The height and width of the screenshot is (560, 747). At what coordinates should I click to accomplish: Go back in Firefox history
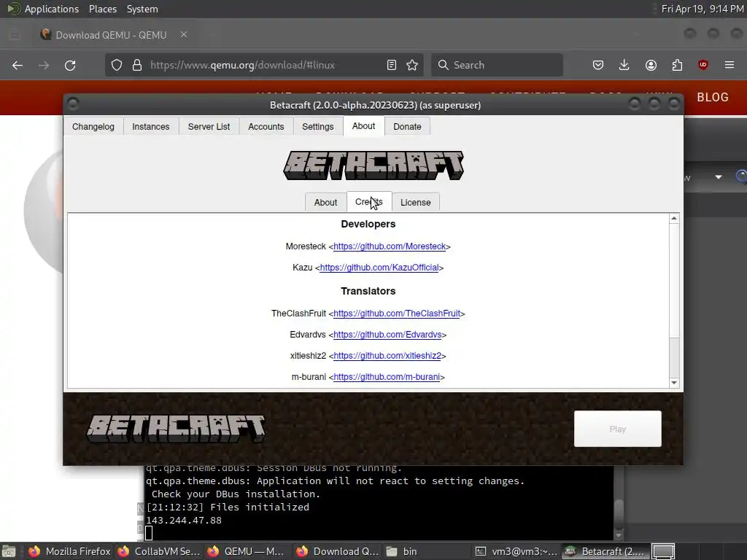click(18, 65)
